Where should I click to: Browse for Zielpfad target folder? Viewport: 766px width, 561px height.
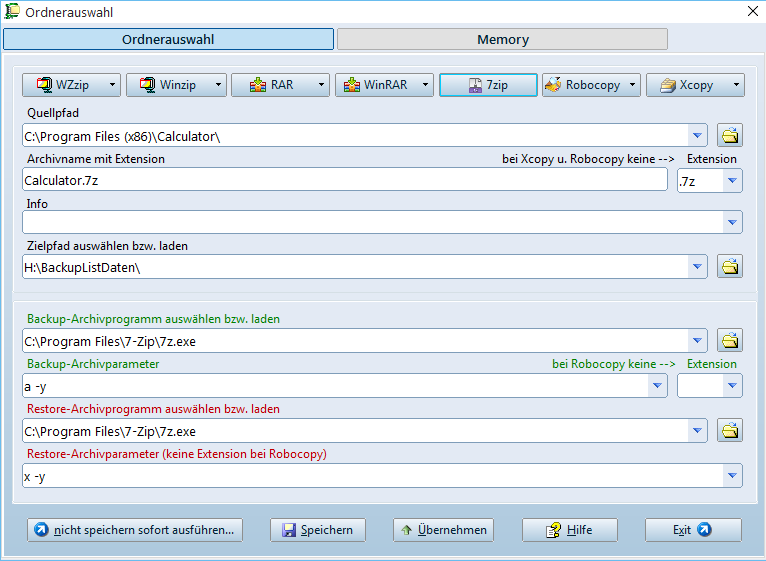click(x=730, y=266)
